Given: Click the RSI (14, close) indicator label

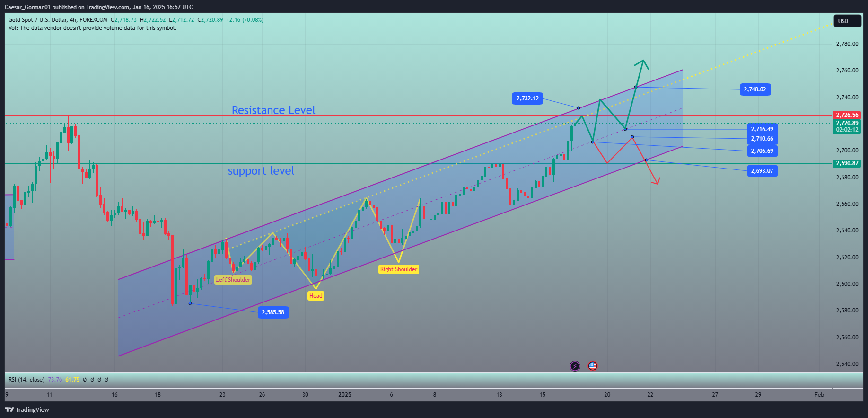Looking at the screenshot, I should click(x=26, y=380).
